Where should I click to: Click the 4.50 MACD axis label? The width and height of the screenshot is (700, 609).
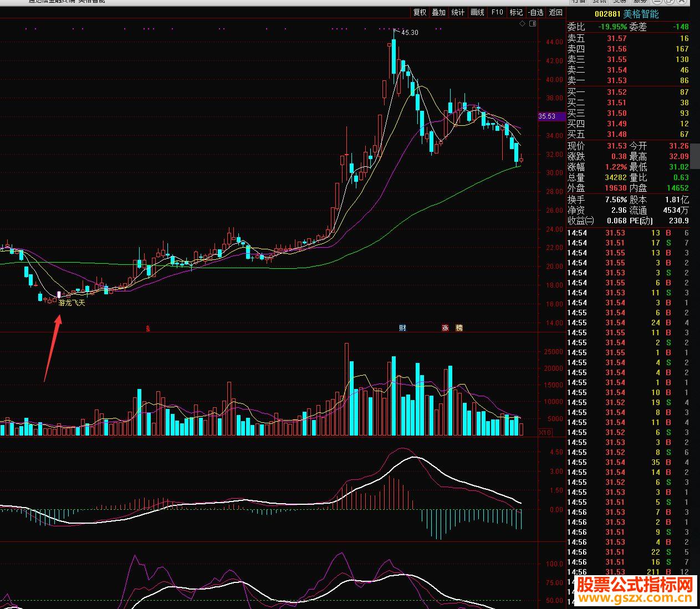(556, 452)
